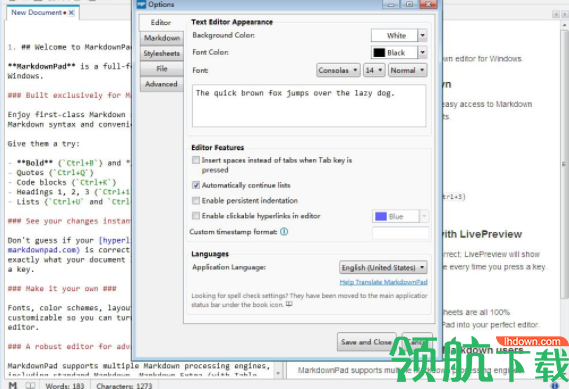The width and height of the screenshot is (569, 389).
Task: Click the black font color swatch
Action: pos(379,53)
